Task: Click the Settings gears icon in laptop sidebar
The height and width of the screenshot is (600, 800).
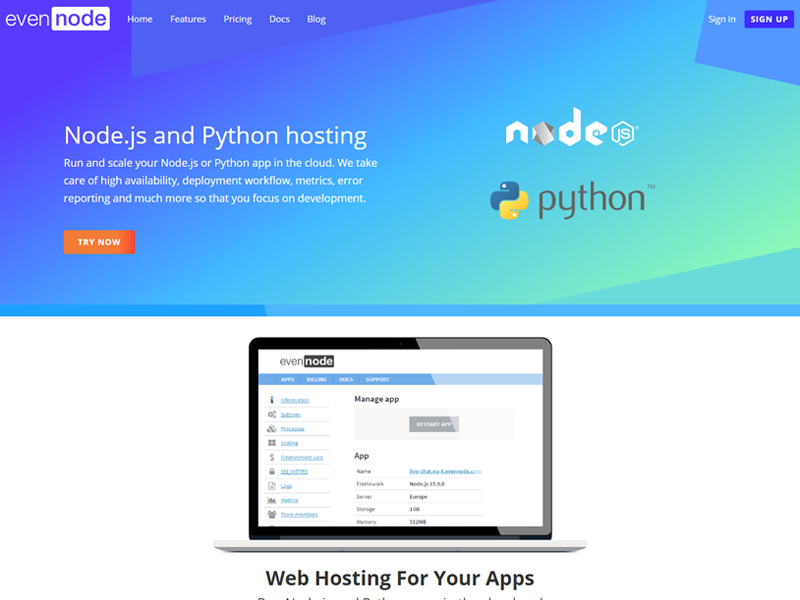Action: [271, 414]
